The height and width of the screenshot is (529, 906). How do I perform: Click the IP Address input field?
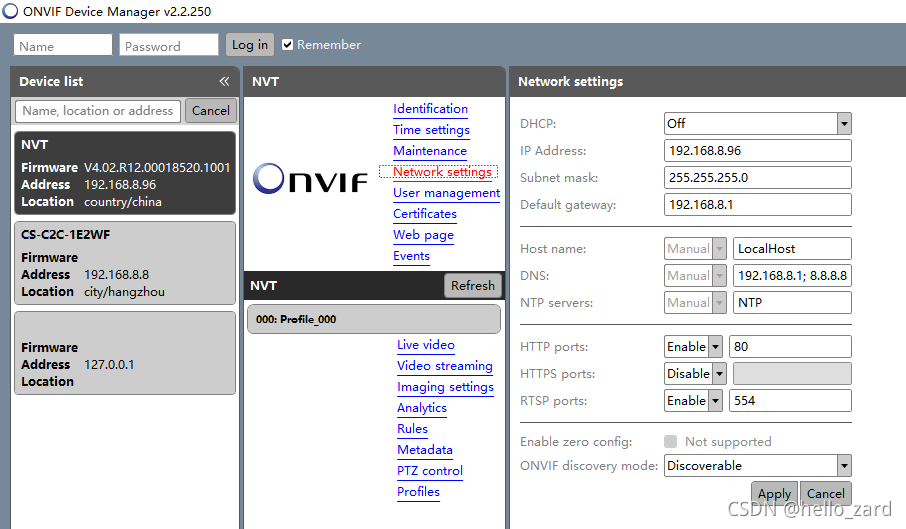coord(757,151)
